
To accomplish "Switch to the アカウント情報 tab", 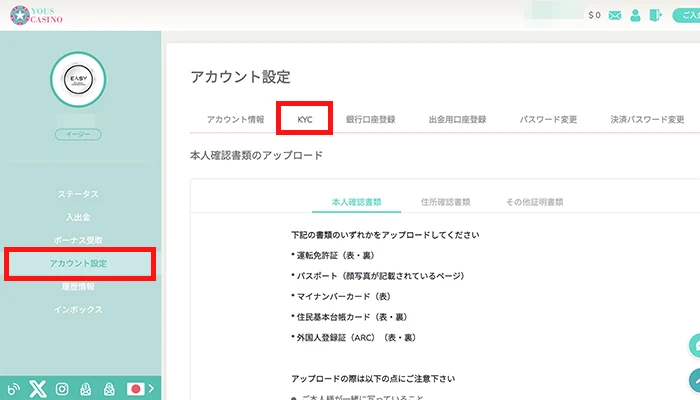I will (236, 120).
